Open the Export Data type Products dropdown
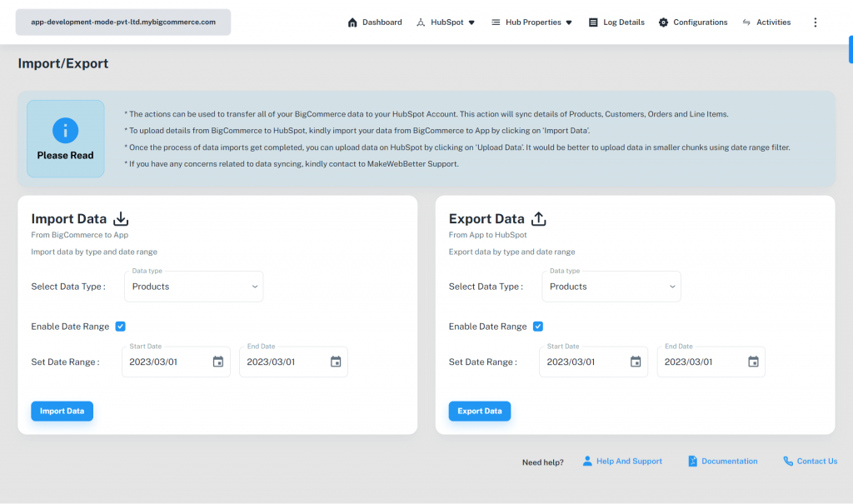This screenshot has width=853, height=504. point(611,287)
